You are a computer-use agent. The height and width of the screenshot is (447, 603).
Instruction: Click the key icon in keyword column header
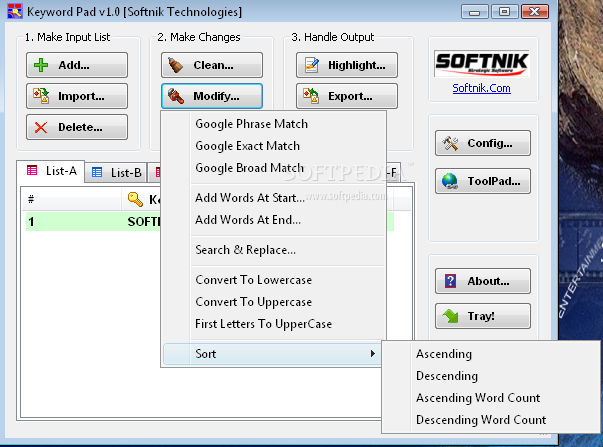135,199
